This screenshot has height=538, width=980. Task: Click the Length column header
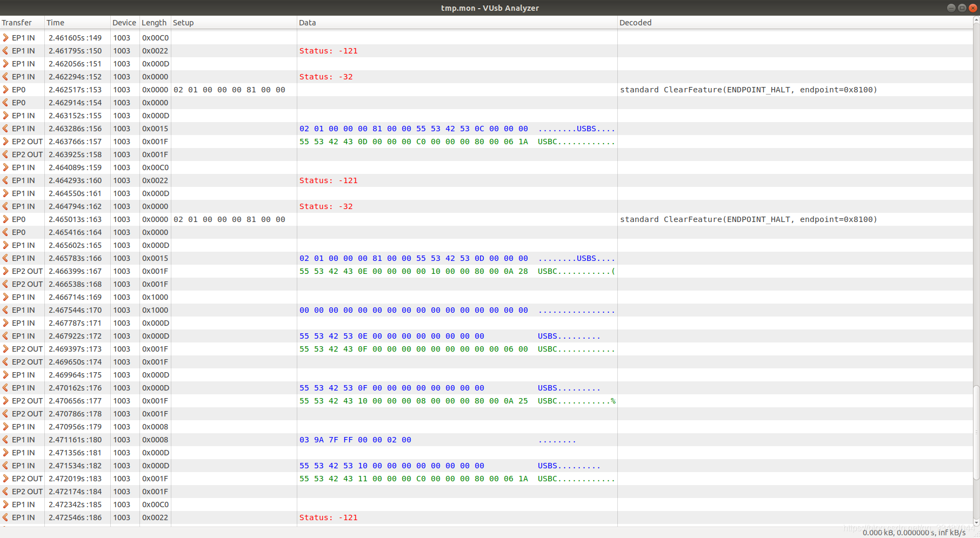click(155, 23)
